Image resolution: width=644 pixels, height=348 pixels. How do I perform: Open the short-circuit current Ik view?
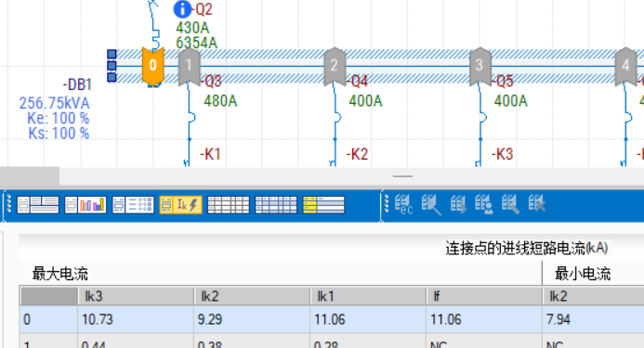click(180, 205)
